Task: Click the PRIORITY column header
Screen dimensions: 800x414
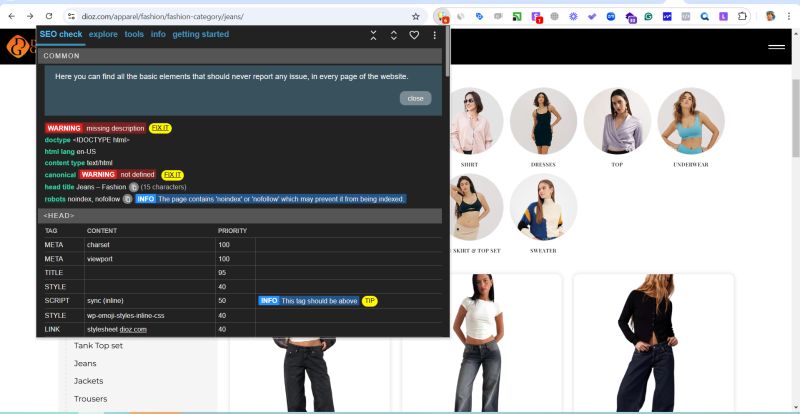Action: coord(232,231)
